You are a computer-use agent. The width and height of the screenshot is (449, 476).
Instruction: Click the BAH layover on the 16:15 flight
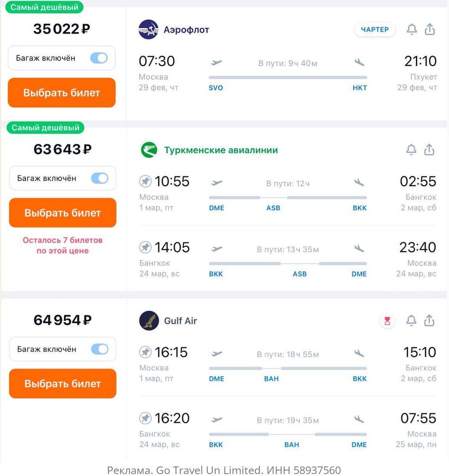click(271, 379)
